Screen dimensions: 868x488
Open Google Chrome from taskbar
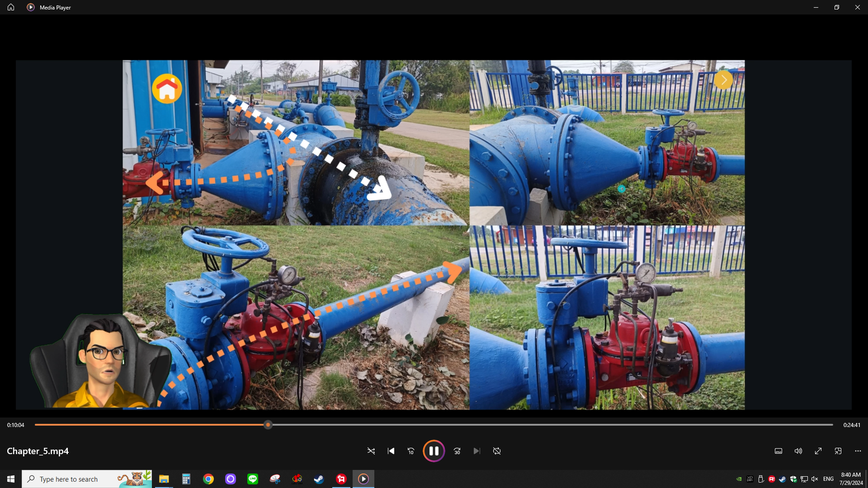pos(209,479)
